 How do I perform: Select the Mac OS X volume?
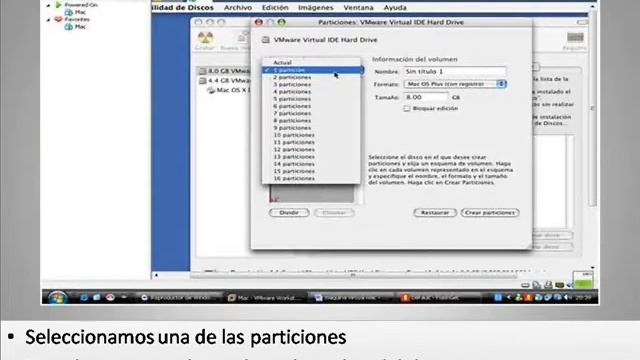click(x=229, y=90)
